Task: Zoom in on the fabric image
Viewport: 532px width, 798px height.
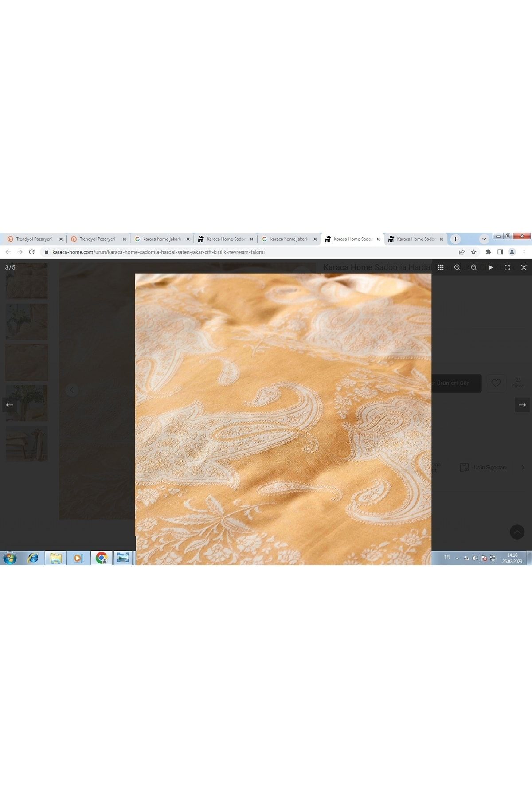Action: tap(457, 267)
